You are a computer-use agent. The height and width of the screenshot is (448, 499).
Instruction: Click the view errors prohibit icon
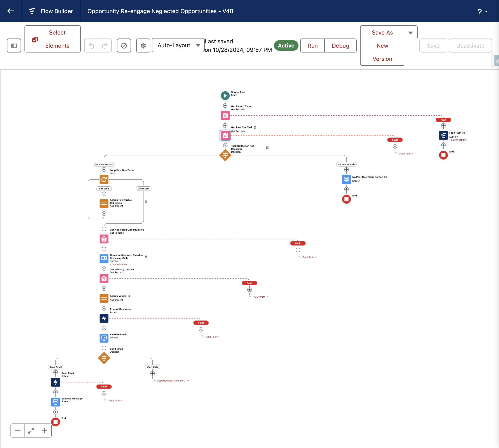coord(124,45)
